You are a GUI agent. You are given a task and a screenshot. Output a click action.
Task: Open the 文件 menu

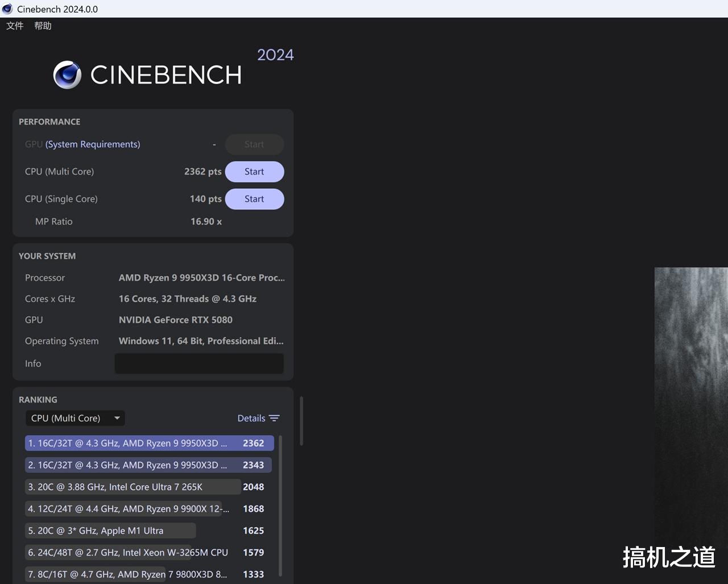click(15, 26)
